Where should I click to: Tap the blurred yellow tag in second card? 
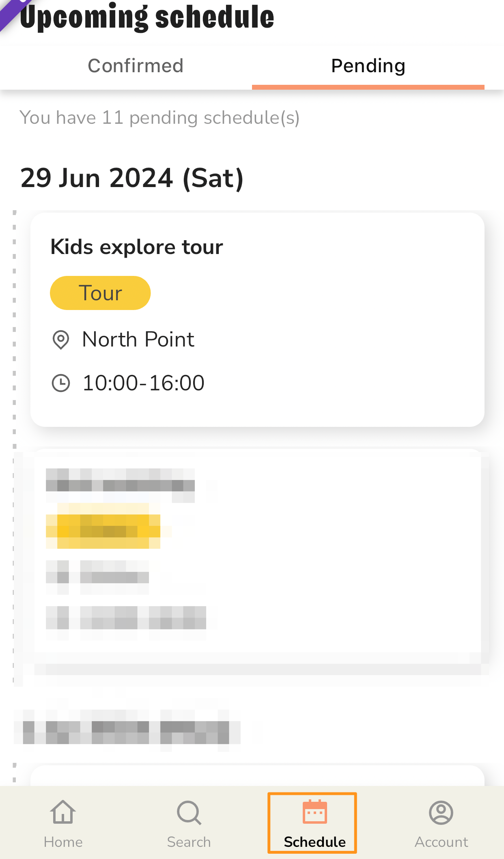(x=103, y=526)
